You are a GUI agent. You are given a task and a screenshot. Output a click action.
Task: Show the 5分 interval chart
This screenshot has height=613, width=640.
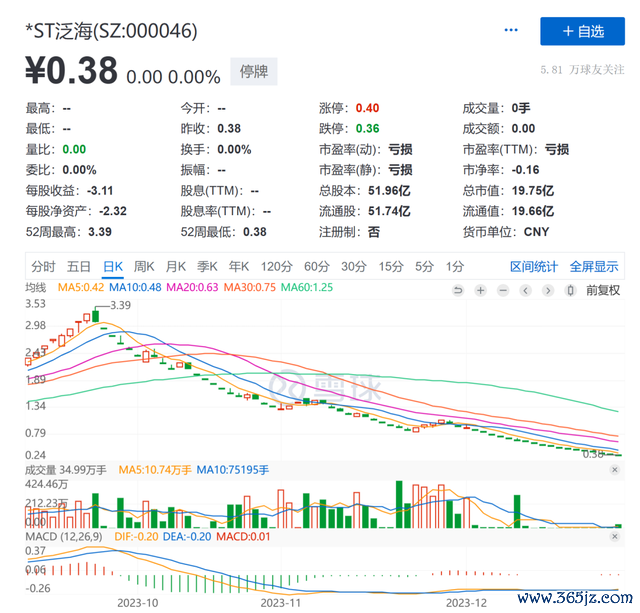tap(424, 267)
